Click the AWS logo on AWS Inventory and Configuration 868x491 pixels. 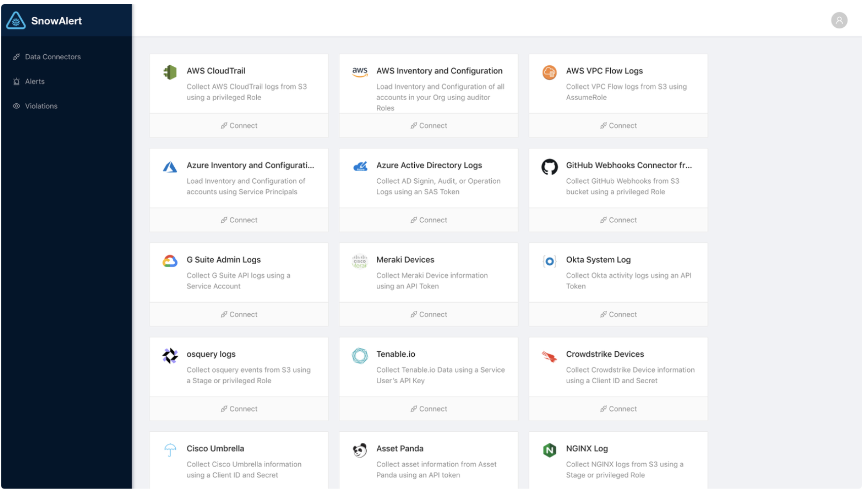(360, 71)
